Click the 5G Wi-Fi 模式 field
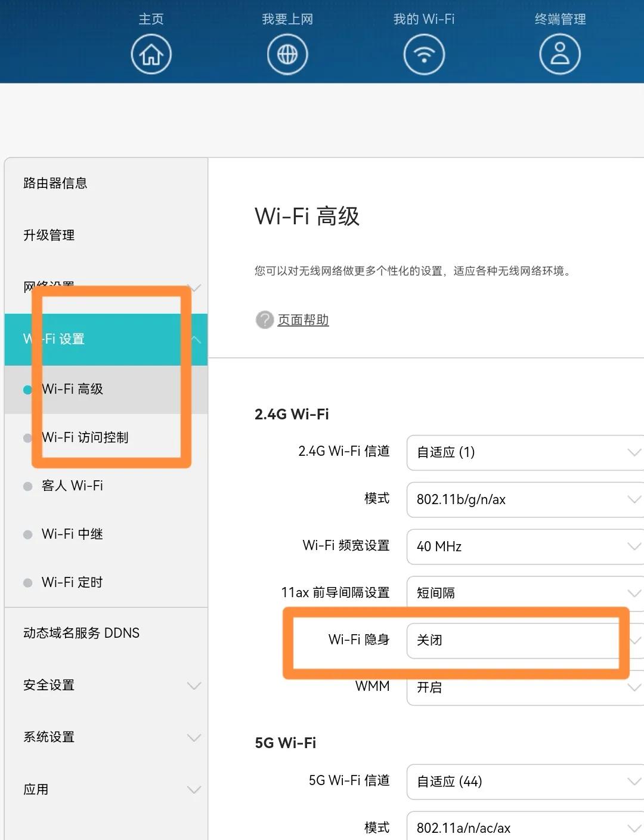Image resolution: width=644 pixels, height=840 pixels. (525, 827)
